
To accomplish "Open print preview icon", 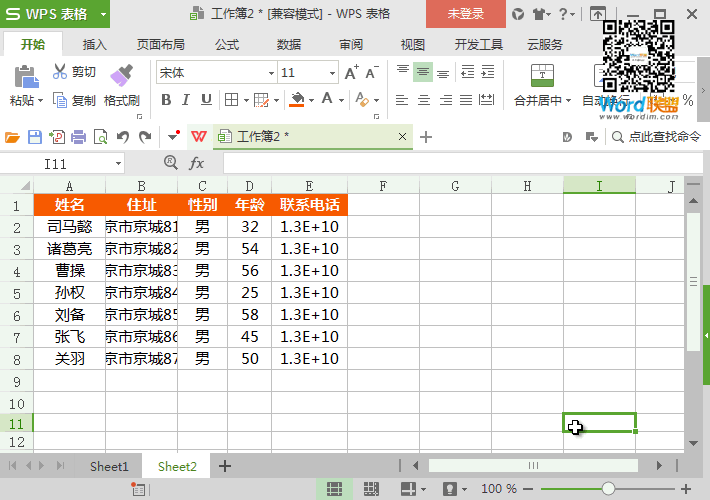I will tap(100, 137).
